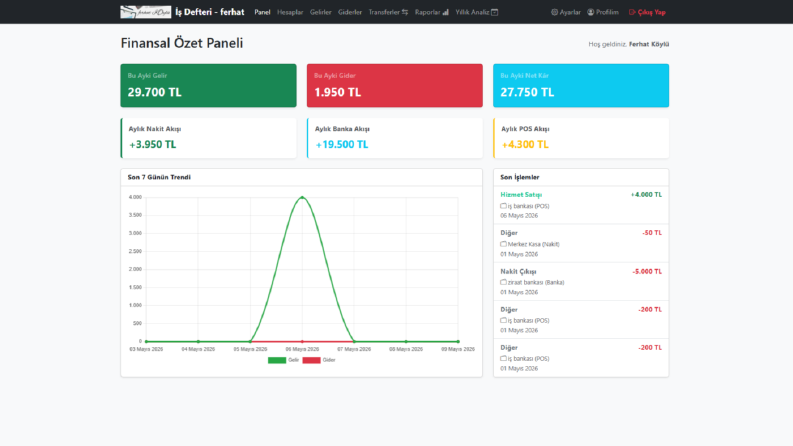793x446 pixels.
Task: Click the Nakit Çıkışı transaction title
Action: 518,271
